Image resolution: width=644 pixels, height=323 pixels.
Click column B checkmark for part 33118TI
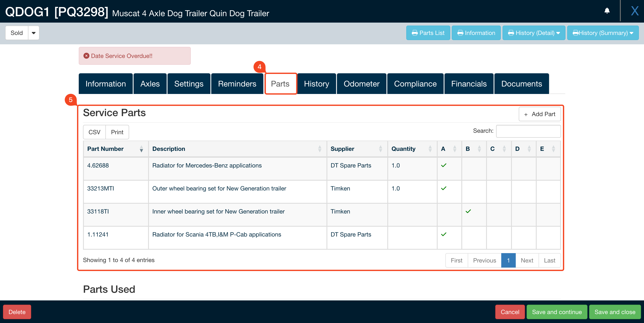pos(468,211)
